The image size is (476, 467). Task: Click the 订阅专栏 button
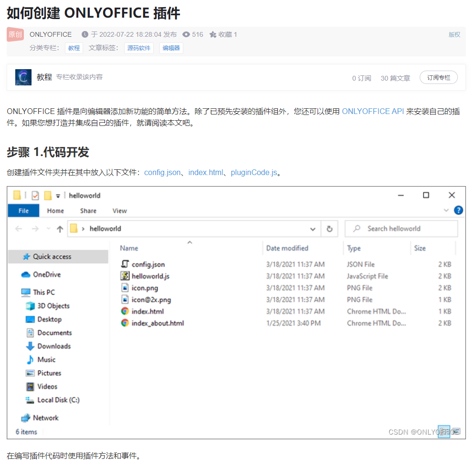[x=438, y=78]
